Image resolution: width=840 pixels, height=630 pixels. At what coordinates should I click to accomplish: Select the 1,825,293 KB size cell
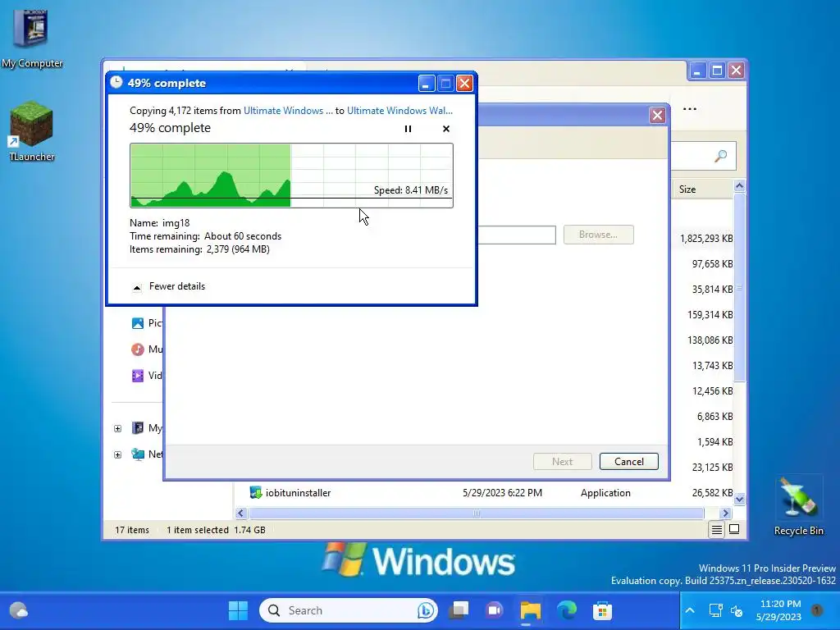(706, 239)
